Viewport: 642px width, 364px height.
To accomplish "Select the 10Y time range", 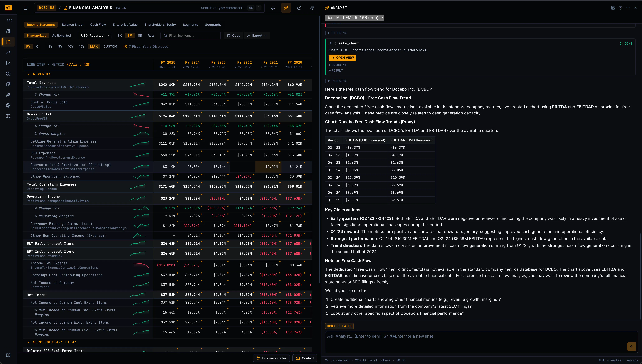I will tap(71, 46).
